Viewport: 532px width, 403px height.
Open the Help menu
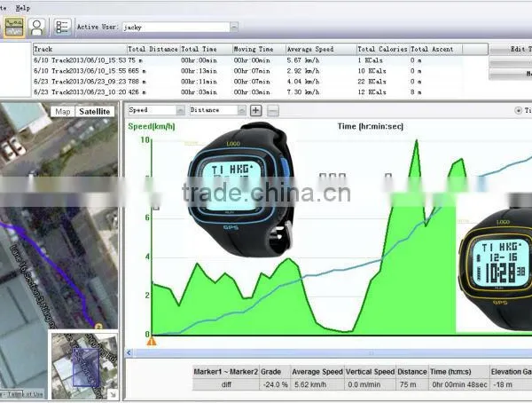[23, 8]
